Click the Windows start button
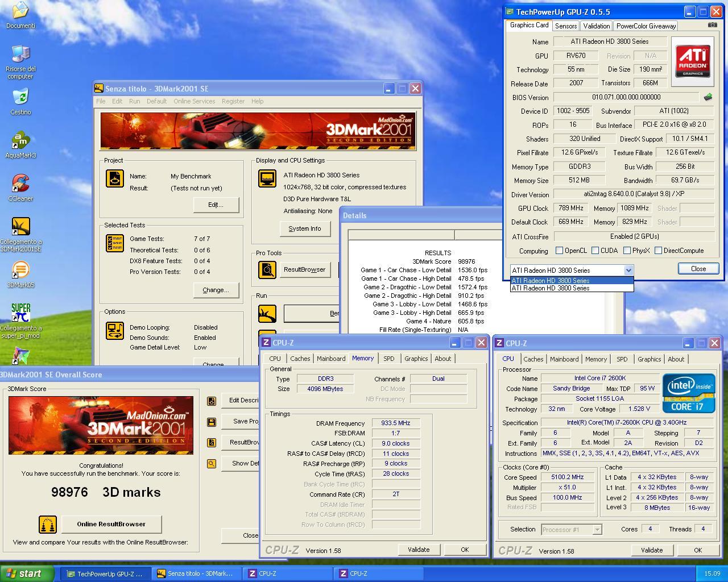Screen dimensions: 728x582 28,573
